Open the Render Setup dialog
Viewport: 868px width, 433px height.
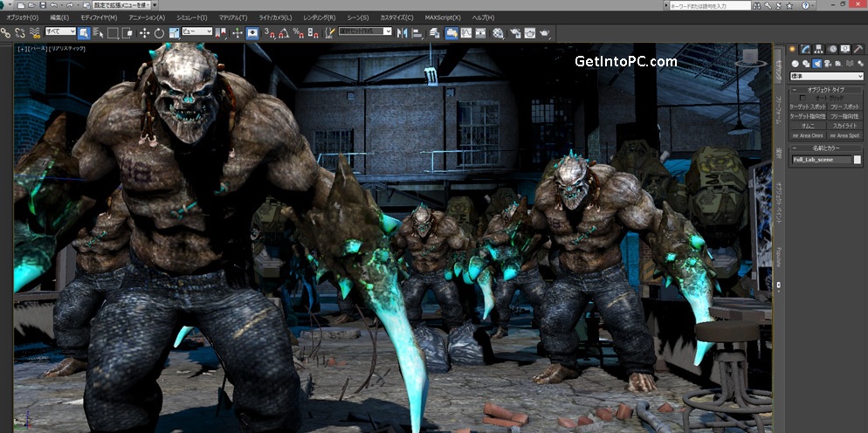coord(515,33)
